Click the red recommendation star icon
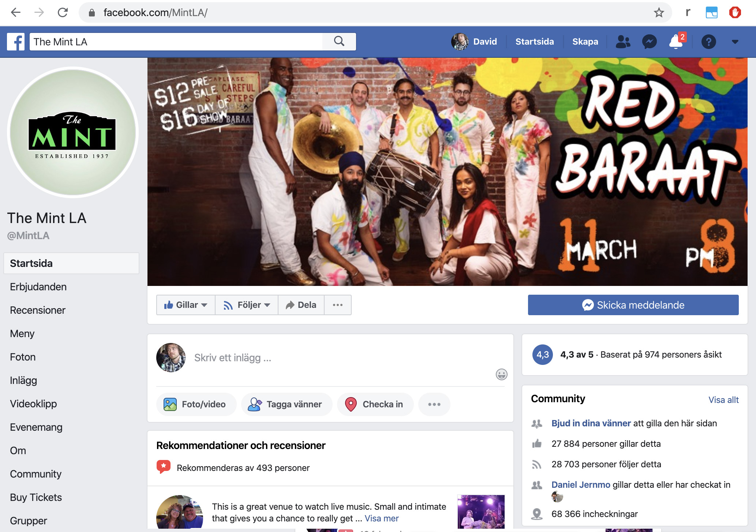Screen dimensions: 756x532 [164, 467]
